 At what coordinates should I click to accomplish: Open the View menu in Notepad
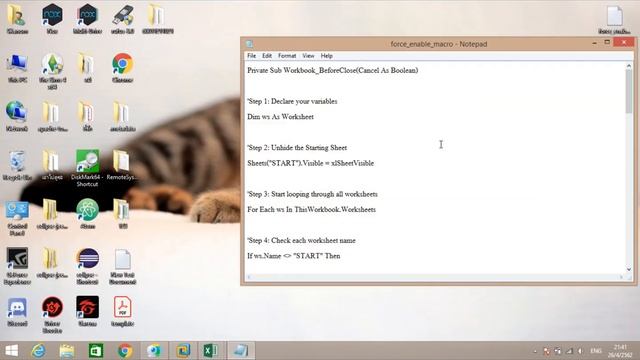pos(308,56)
